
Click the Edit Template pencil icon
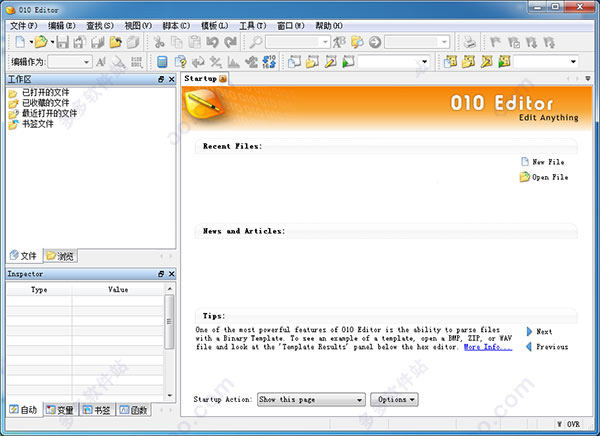[486, 62]
